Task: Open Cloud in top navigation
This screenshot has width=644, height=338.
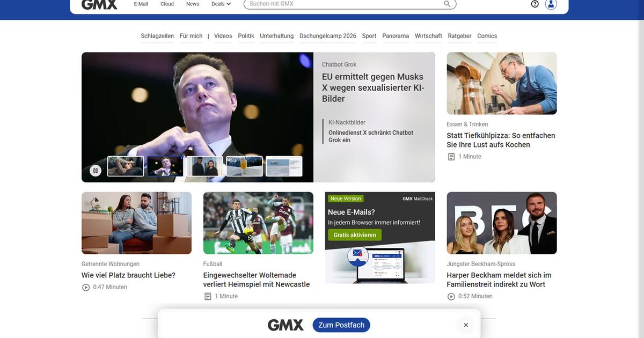Action: pyautogui.click(x=167, y=4)
